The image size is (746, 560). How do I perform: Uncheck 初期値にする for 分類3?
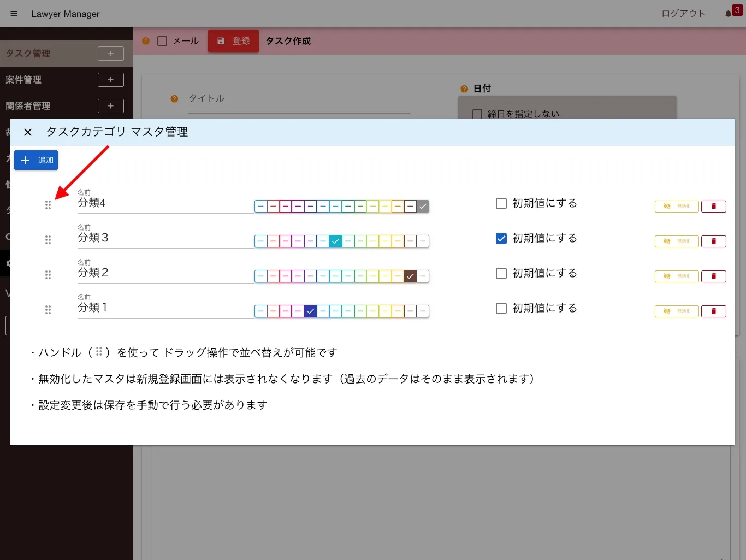(x=501, y=238)
